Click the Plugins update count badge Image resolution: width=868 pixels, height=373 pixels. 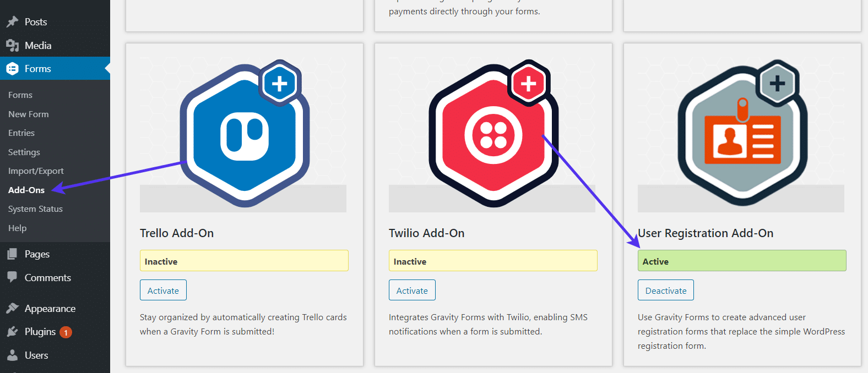pyautogui.click(x=66, y=332)
